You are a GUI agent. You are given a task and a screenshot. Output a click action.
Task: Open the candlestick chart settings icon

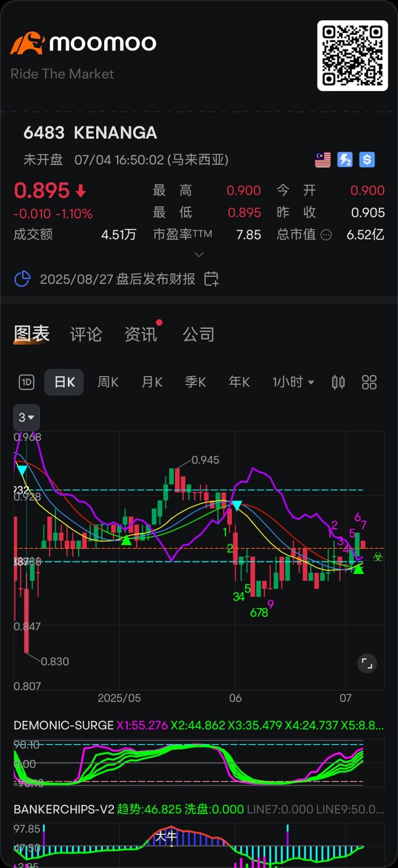338,382
